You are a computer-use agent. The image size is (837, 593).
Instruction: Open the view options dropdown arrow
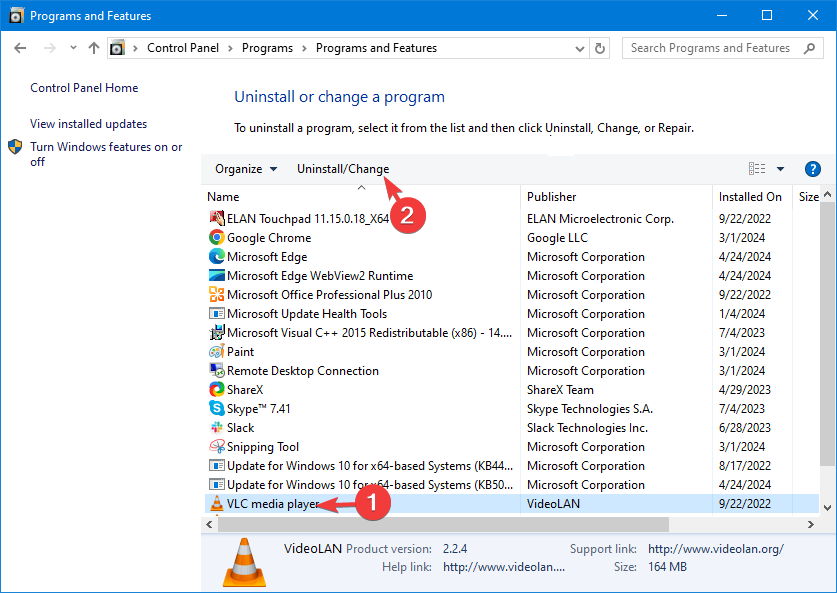[x=780, y=169]
